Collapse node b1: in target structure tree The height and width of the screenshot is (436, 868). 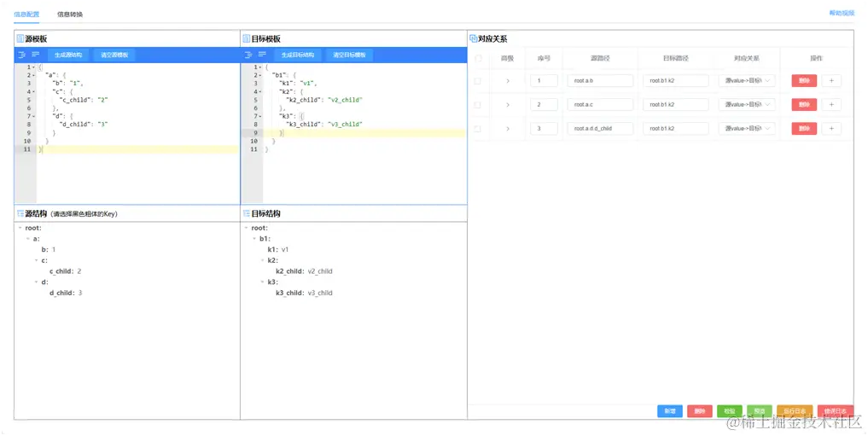point(254,239)
